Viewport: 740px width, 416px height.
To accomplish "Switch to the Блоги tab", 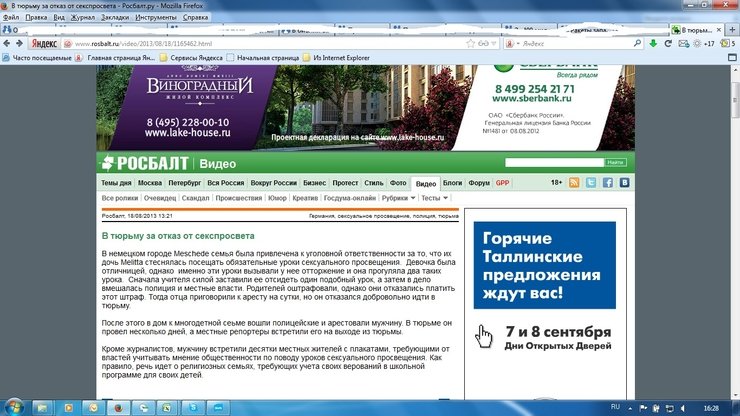I will [453, 184].
